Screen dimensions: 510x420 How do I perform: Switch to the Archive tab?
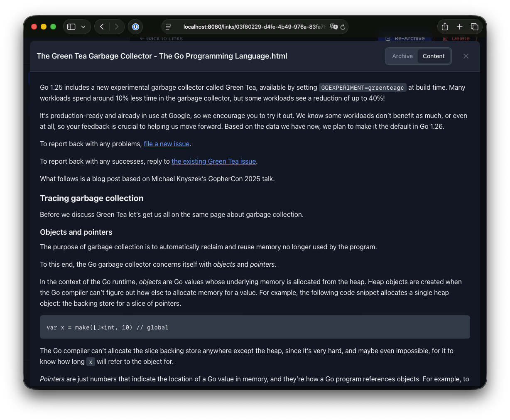click(402, 56)
